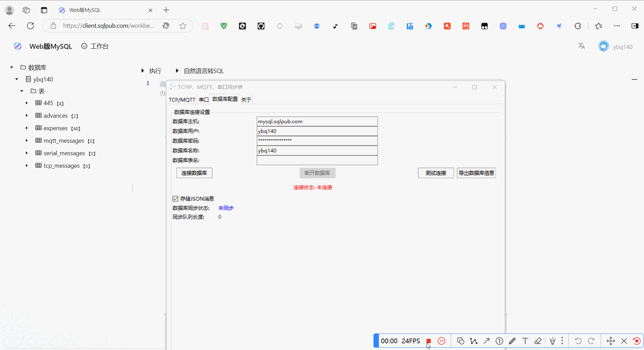Image resolution: width=644 pixels, height=350 pixels.
Task: Click the 导出数据库信息 button
Action: coord(476,173)
